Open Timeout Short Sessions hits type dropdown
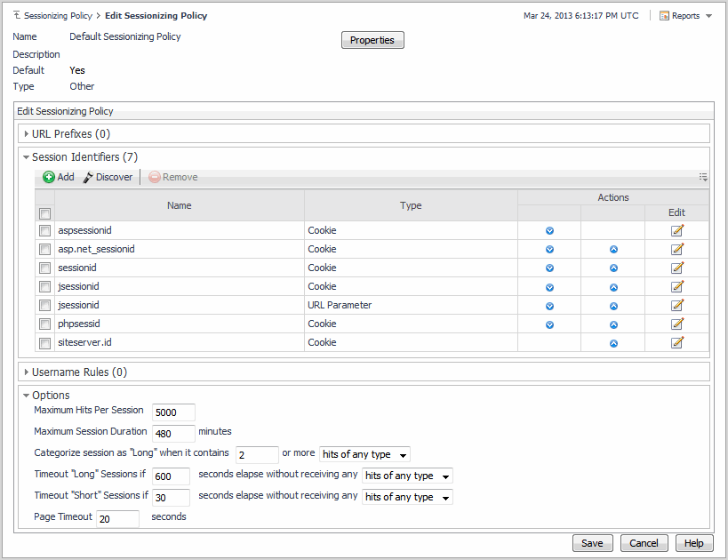Image resolution: width=728 pixels, height=560 pixels. (x=407, y=497)
